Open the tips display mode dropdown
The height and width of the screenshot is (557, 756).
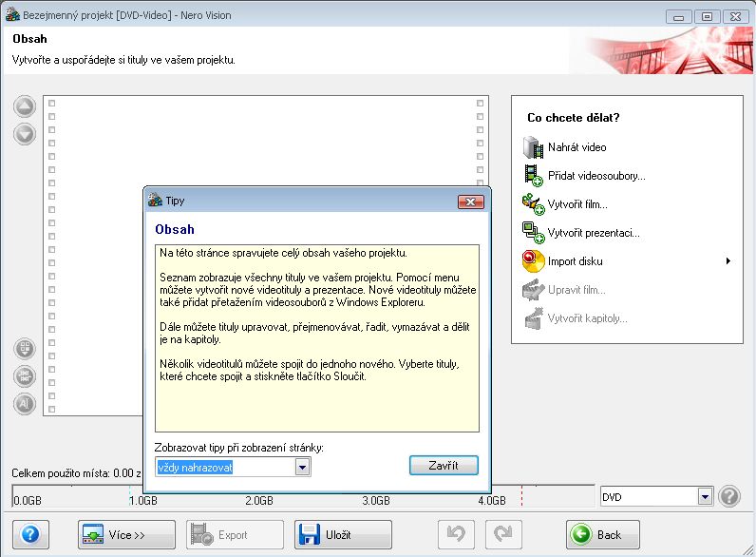(302, 468)
